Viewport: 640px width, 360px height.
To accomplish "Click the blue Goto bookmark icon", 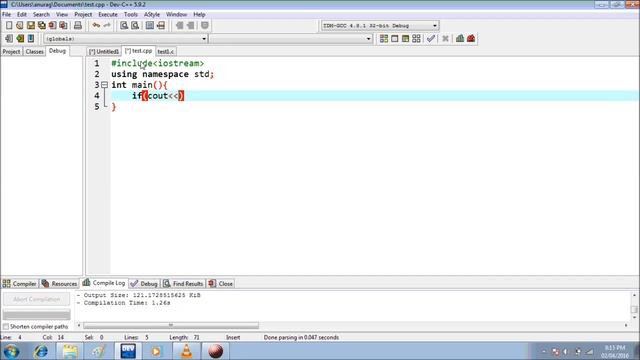I will (x=31, y=38).
